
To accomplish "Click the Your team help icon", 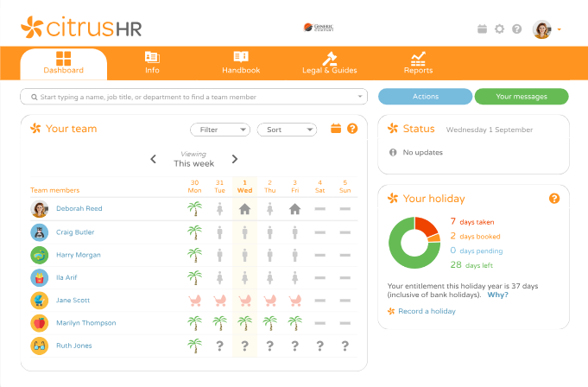I will click(x=352, y=129).
